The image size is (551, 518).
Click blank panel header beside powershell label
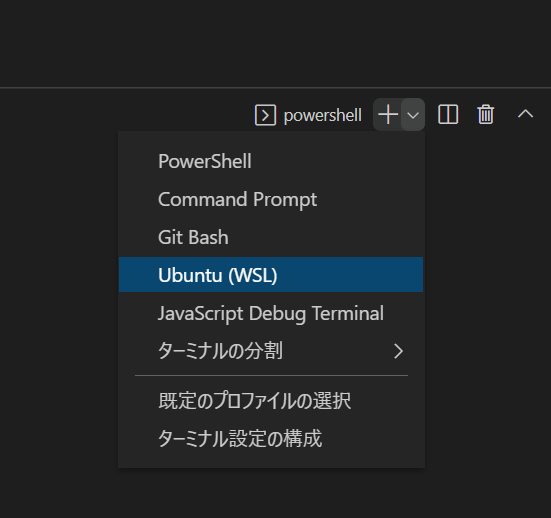coord(123,115)
